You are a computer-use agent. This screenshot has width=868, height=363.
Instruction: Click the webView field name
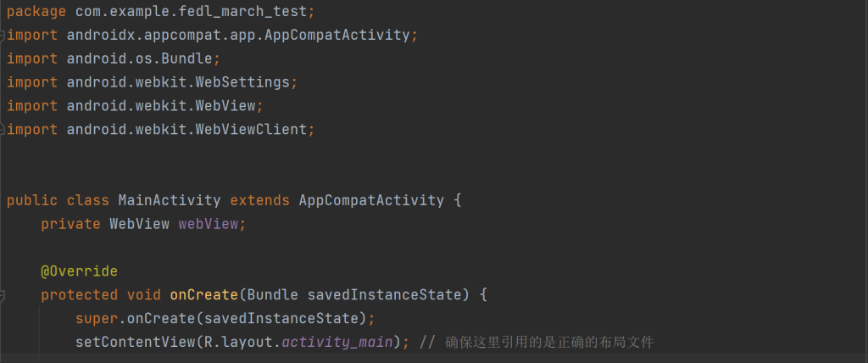pos(208,224)
